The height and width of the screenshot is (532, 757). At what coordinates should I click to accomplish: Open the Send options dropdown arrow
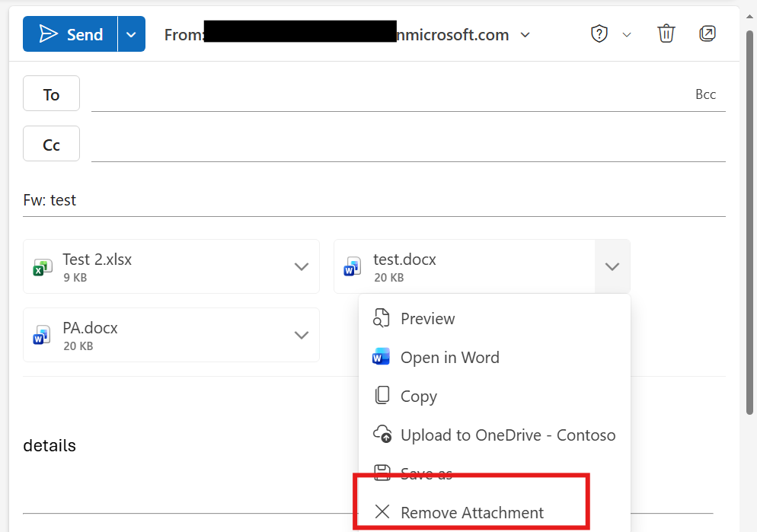click(131, 33)
